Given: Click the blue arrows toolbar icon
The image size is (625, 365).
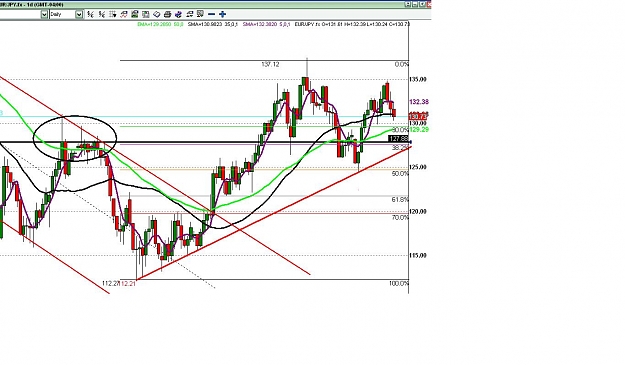Looking at the screenshot, I should coord(178,14).
